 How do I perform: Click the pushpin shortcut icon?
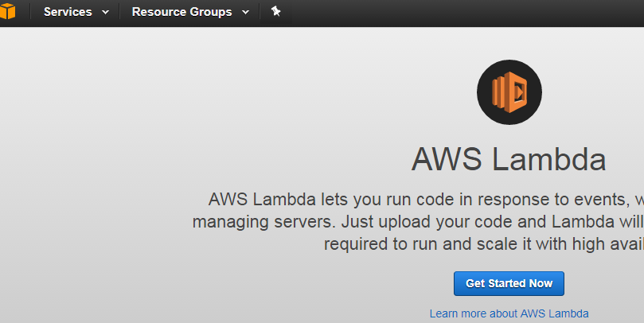(x=276, y=11)
